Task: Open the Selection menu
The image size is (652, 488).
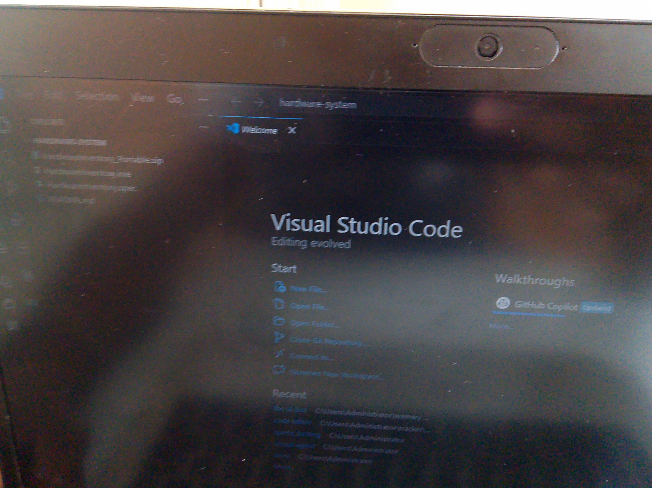Action: (x=96, y=96)
